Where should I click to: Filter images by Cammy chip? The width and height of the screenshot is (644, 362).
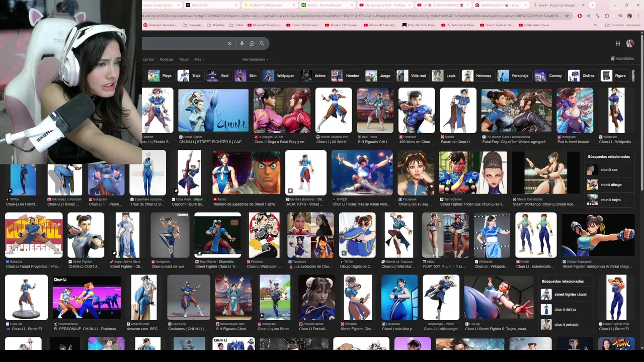[x=549, y=76]
